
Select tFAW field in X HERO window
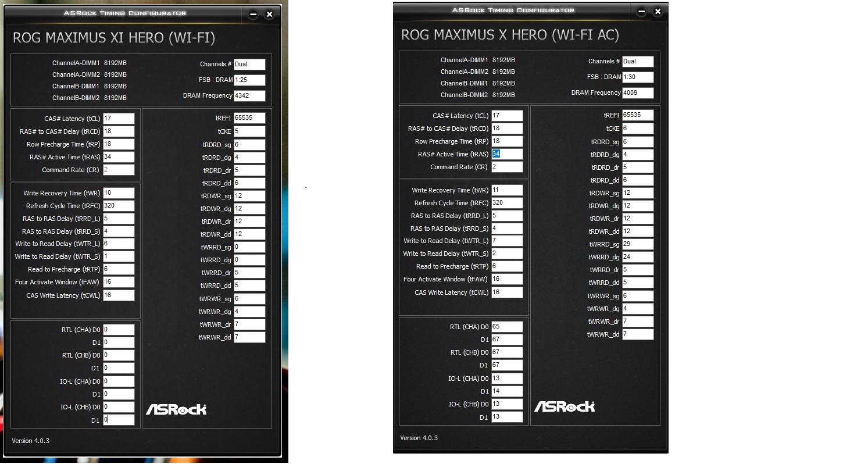[507, 279]
